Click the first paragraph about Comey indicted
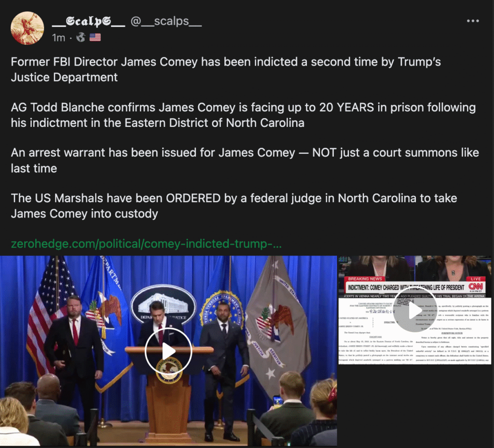Viewport: 494px width, 448px height. tap(226, 69)
